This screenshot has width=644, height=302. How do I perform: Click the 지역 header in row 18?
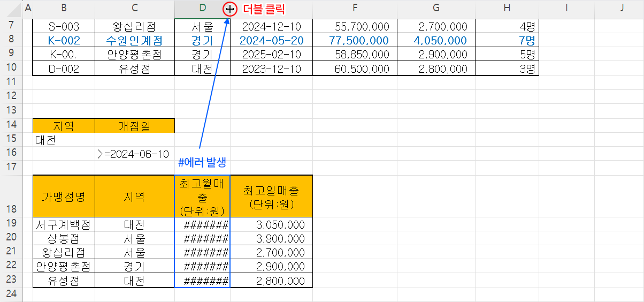coord(135,196)
